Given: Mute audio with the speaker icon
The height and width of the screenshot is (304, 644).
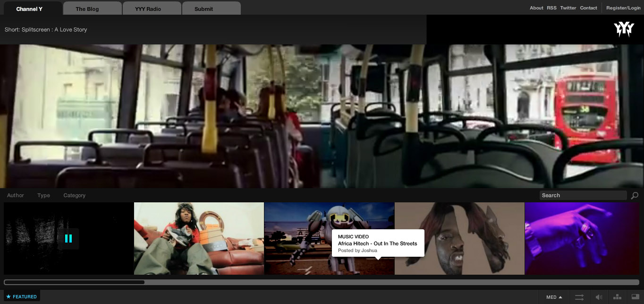Looking at the screenshot, I should (599, 297).
